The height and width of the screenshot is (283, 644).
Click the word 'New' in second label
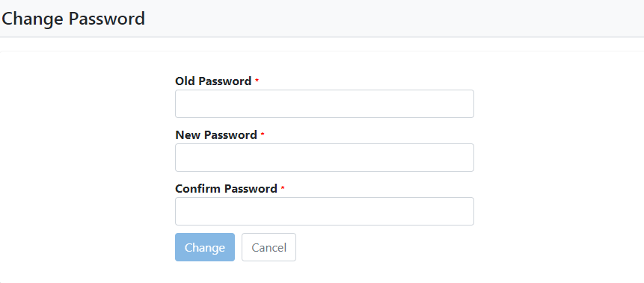(188, 135)
